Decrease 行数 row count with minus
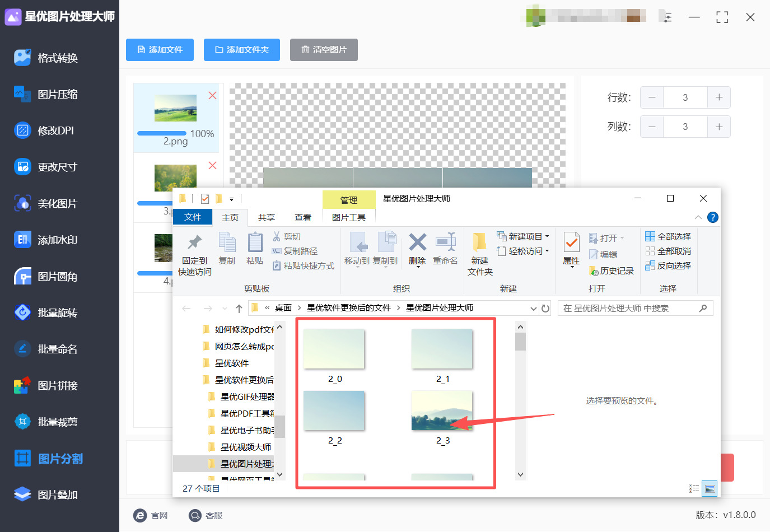This screenshot has width=770, height=532. [652, 97]
